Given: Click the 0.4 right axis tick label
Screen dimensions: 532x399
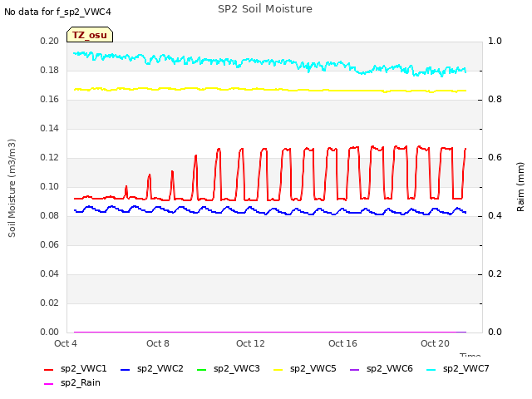Looking at the screenshot, I should 495,216.
